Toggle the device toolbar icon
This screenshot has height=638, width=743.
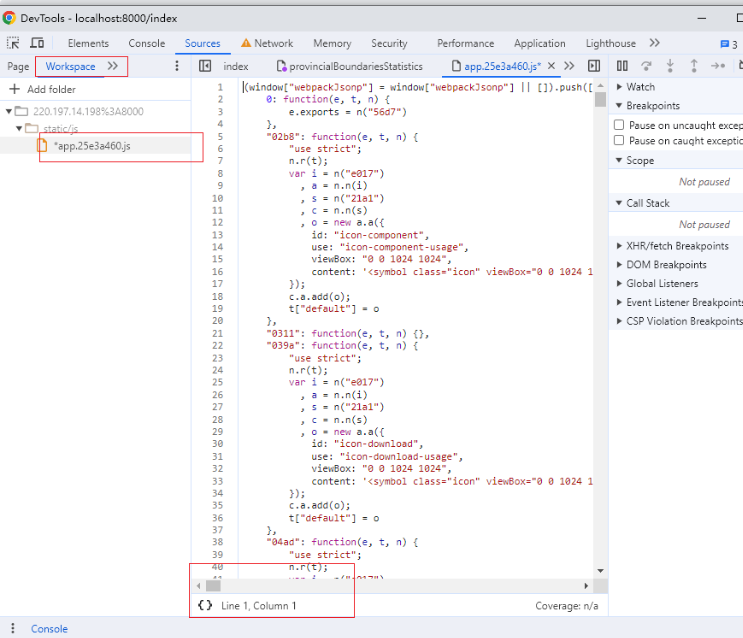tap(37, 43)
